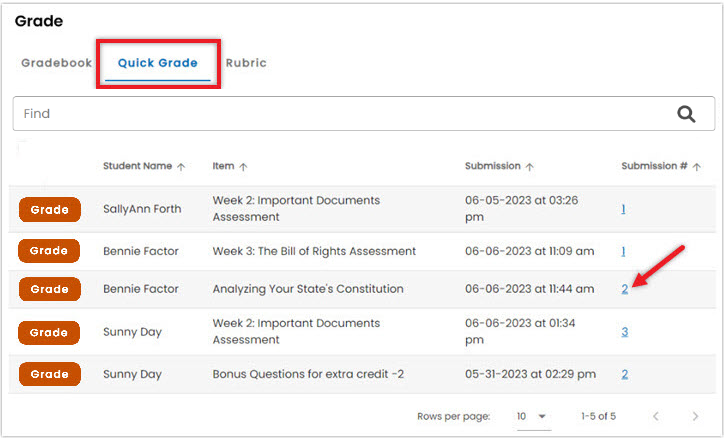The height and width of the screenshot is (438, 726).
Task: Select the Quick Grade tab
Action: pyautogui.click(x=158, y=63)
